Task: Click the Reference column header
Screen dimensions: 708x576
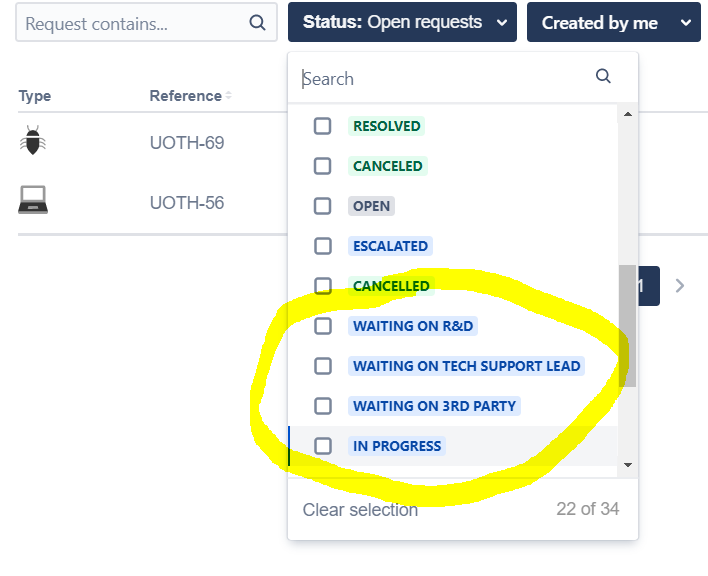Action: point(186,96)
